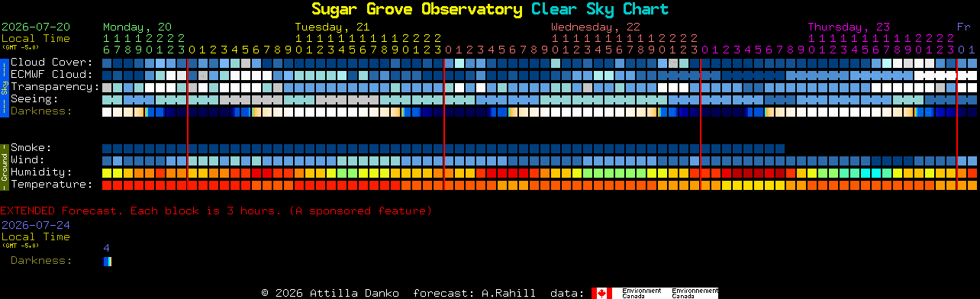Select the Transparency row label
Screen dimensions: 980x299
55,86
